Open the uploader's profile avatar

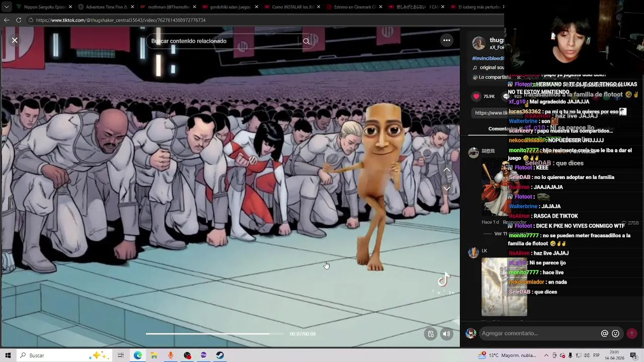(479, 43)
